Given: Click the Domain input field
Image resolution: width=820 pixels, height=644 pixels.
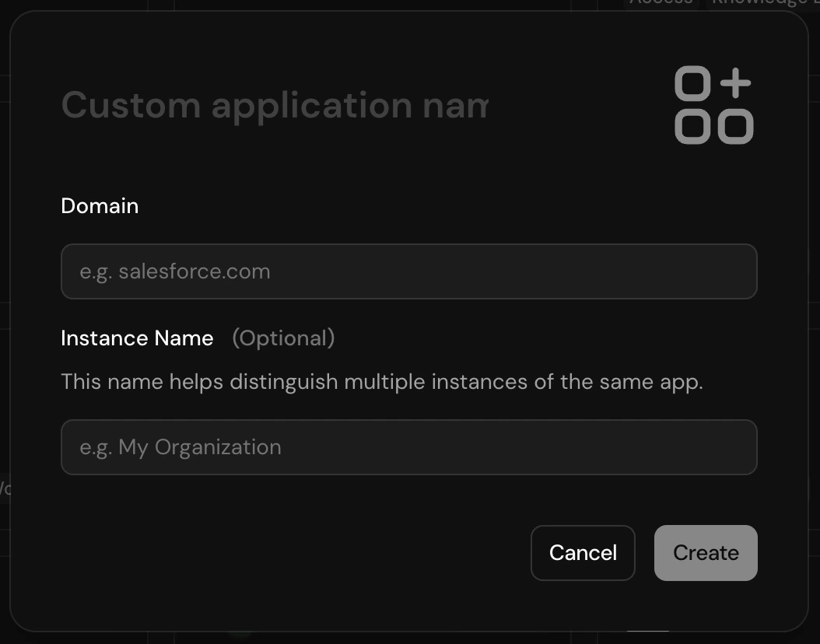Looking at the screenshot, I should pos(408,271).
